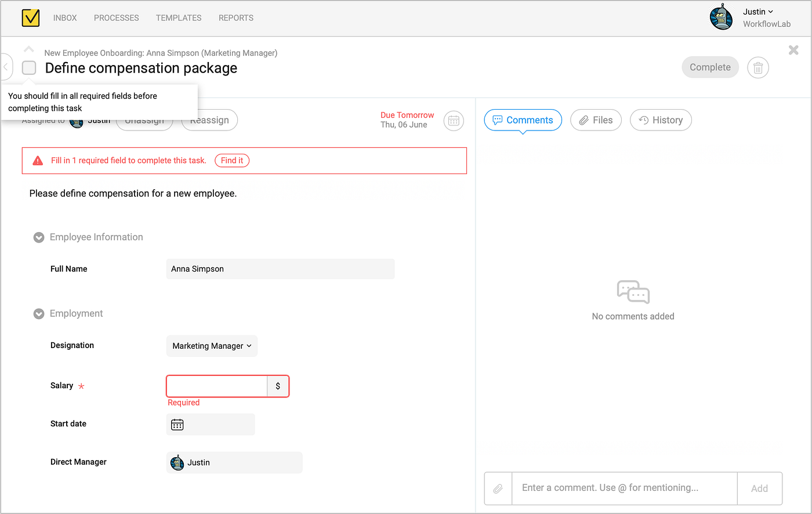Collapse the Employment section
Image resolution: width=812 pixels, height=514 pixels.
tap(38, 313)
